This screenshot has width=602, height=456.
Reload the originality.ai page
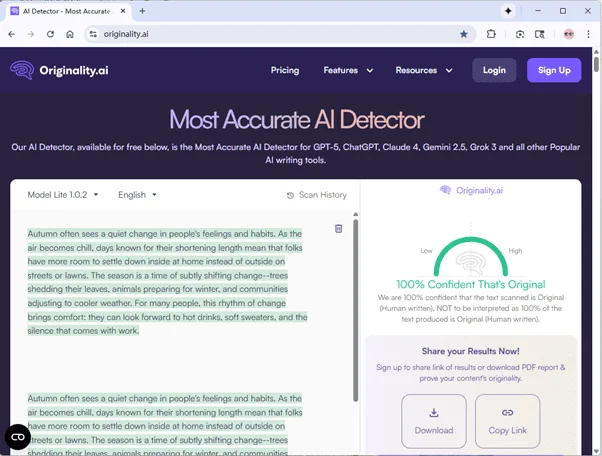(50, 34)
